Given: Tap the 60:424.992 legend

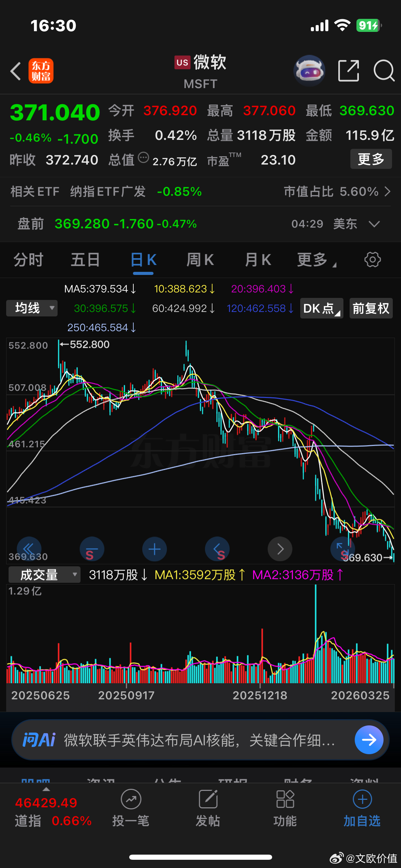Looking at the screenshot, I should click(184, 308).
